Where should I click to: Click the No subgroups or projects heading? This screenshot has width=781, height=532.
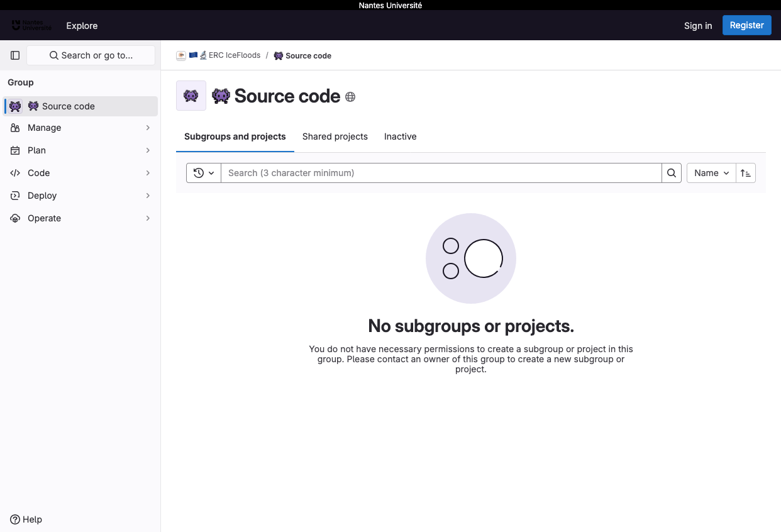[471, 326]
